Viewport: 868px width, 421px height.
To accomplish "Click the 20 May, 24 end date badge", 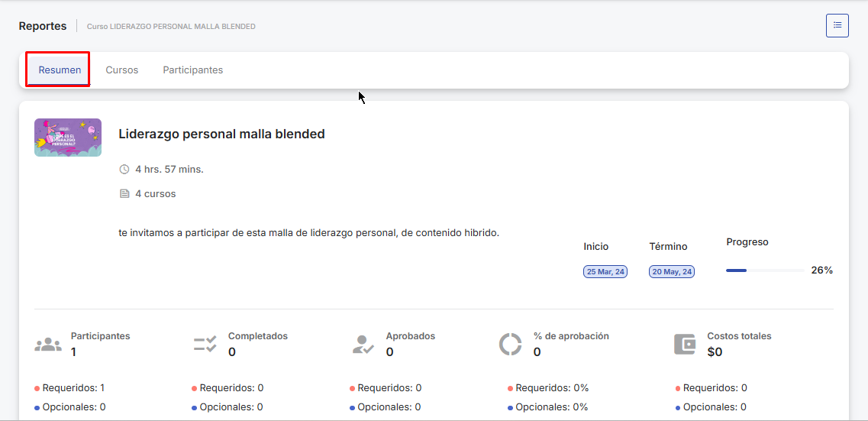I will pyautogui.click(x=672, y=272).
